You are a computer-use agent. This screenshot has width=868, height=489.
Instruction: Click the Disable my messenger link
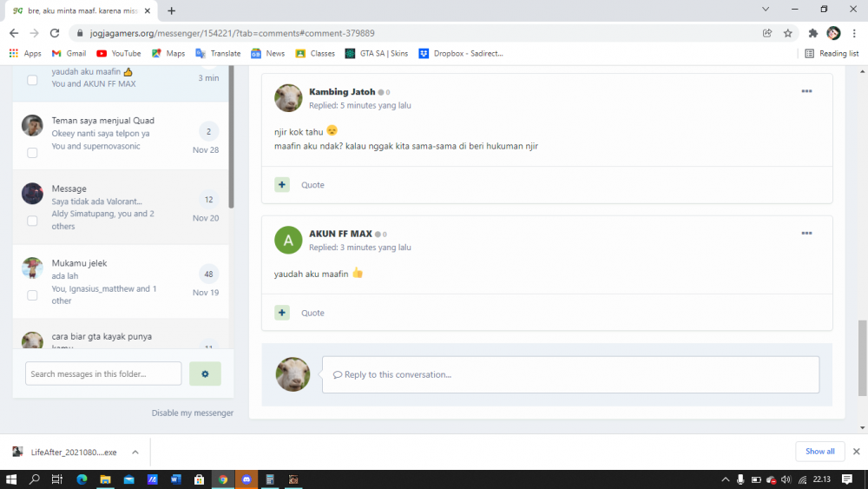click(192, 413)
